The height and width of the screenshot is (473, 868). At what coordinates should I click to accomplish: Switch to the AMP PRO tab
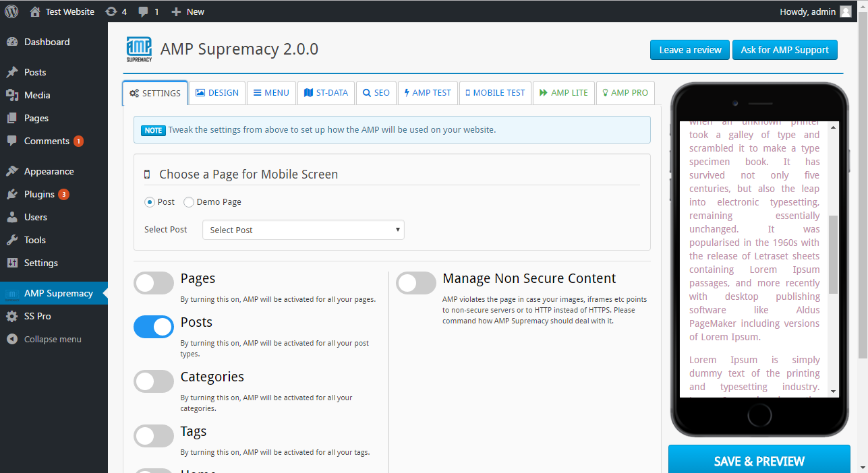point(625,93)
